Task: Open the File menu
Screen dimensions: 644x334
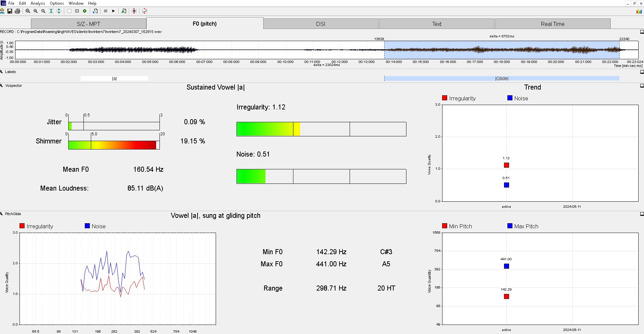Action: tap(11, 3)
